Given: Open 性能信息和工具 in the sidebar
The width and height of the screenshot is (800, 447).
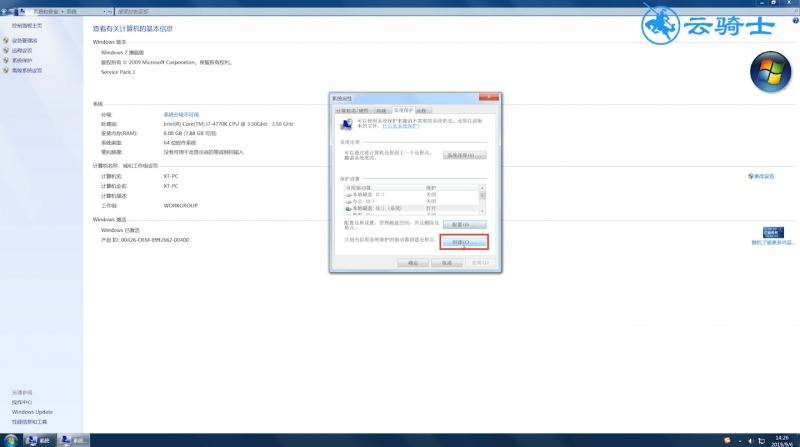Looking at the screenshot, I should point(30,422).
